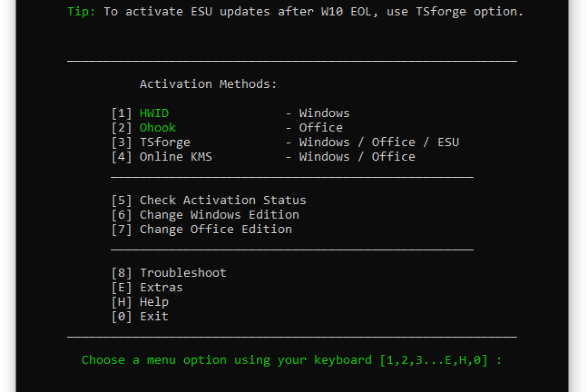
Task: Select Change Windows Edition
Action: (220, 215)
